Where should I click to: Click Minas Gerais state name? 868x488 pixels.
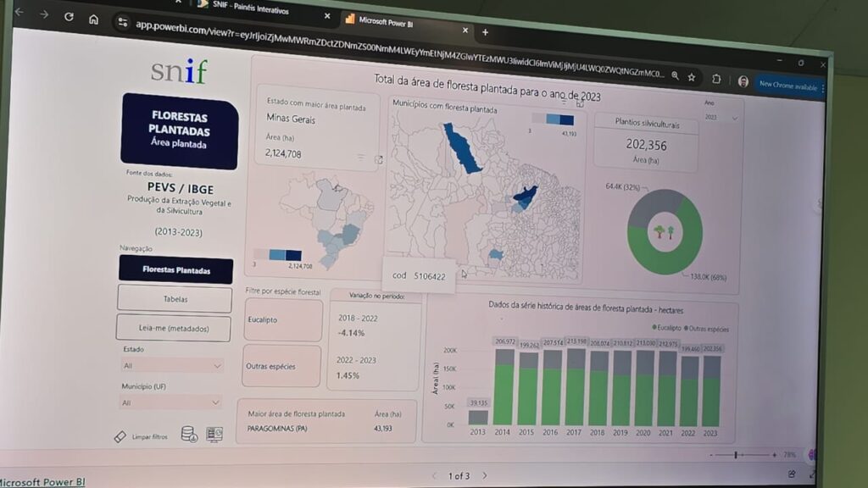tap(291, 119)
